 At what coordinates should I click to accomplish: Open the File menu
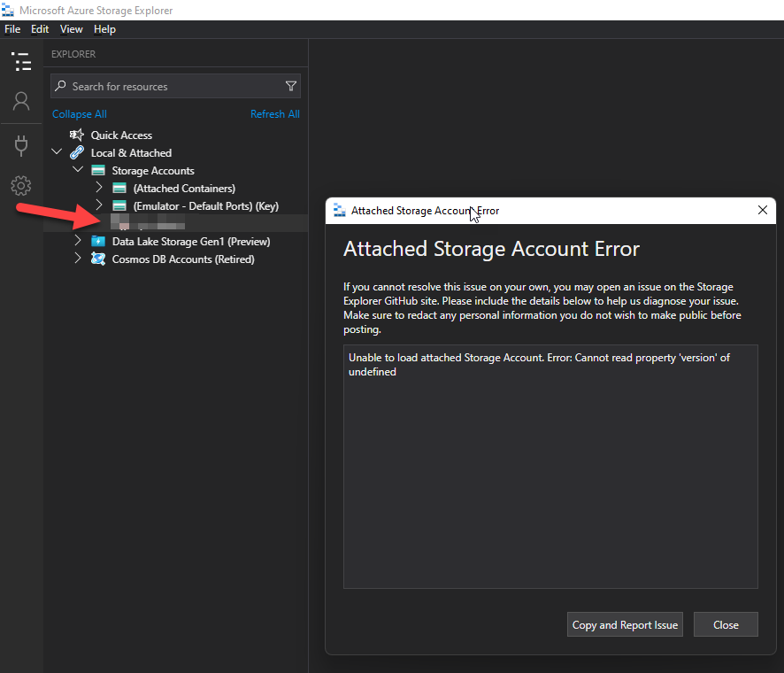[x=12, y=28]
